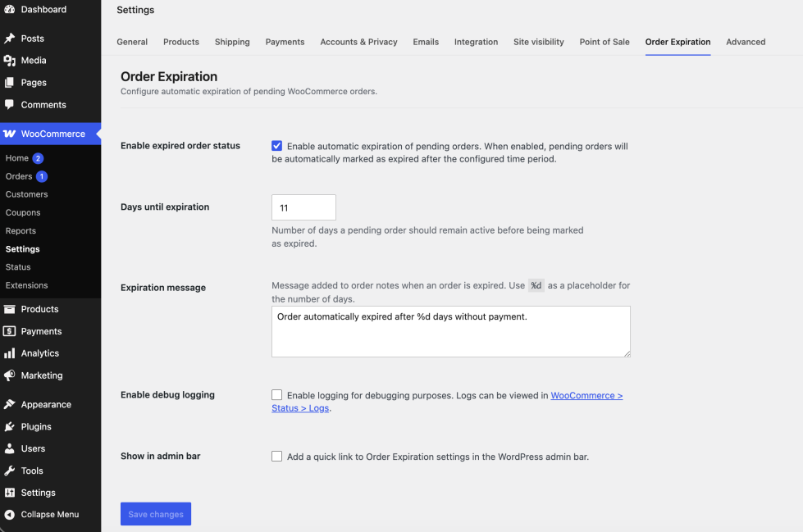Switch to the Emails tab

click(x=426, y=42)
